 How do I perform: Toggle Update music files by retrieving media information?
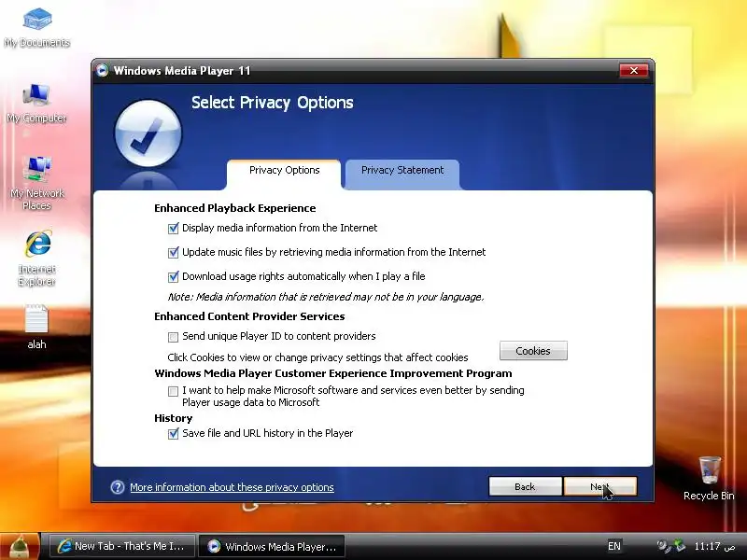[174, 252]
